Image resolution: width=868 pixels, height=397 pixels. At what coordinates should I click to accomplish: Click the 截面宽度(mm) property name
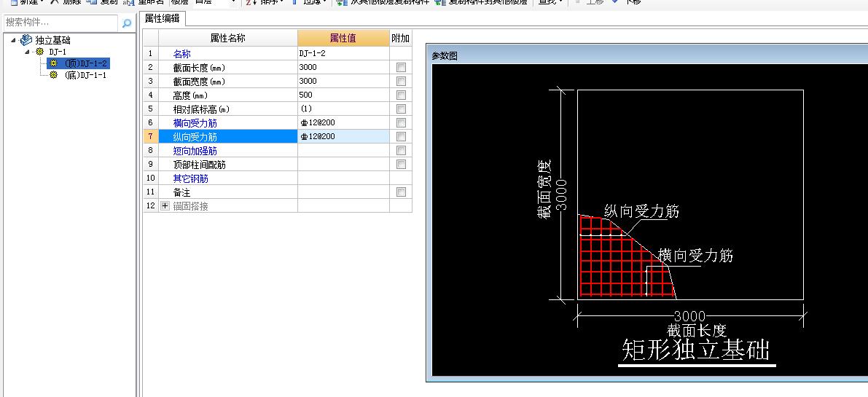click(x=199, y=82)
